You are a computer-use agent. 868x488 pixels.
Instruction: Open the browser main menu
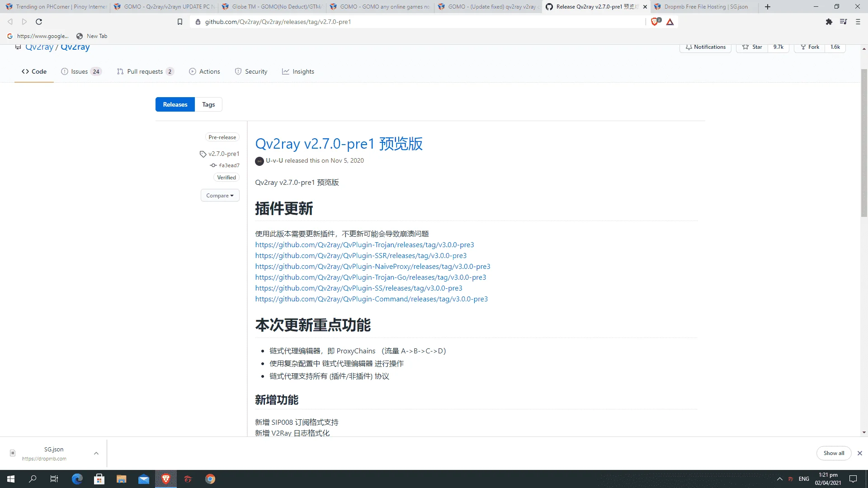[858, 22]
